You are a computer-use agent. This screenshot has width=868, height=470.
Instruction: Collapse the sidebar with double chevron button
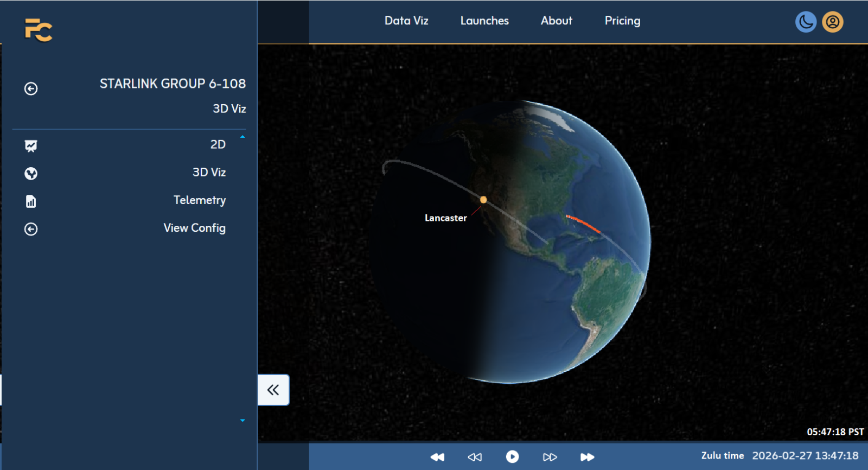pos(273,390)
